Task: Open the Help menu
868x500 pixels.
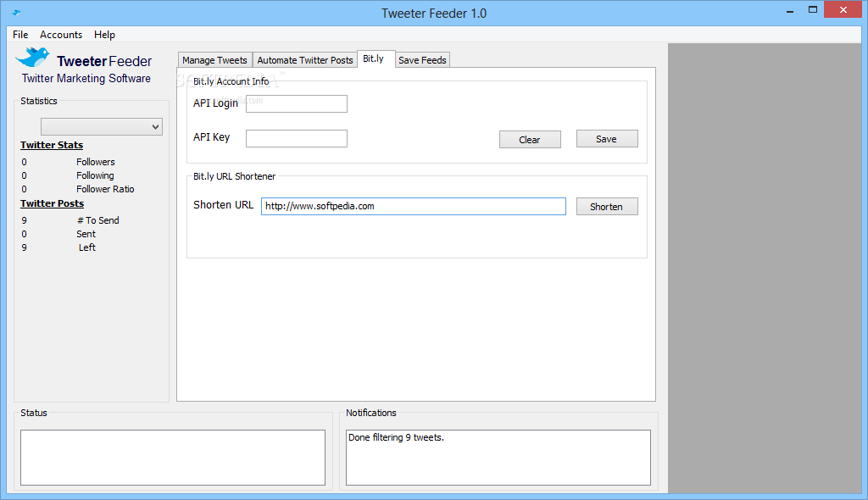Action: 104,35
